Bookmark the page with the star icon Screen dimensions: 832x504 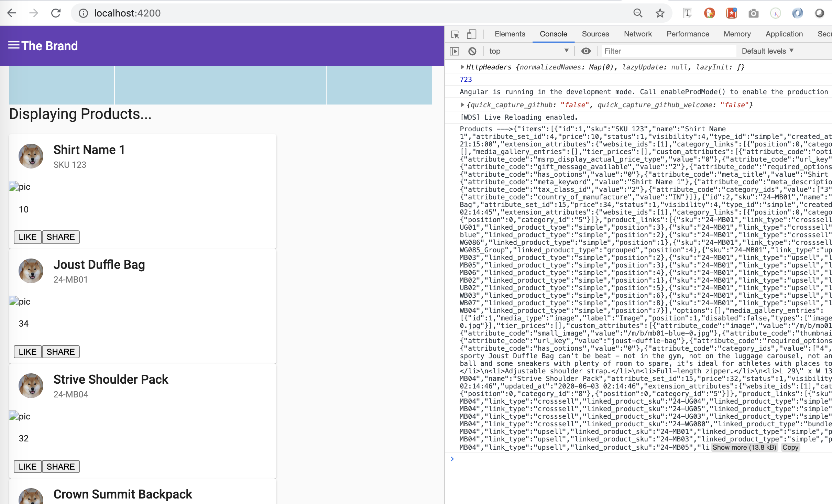click(x=660, y=13)
